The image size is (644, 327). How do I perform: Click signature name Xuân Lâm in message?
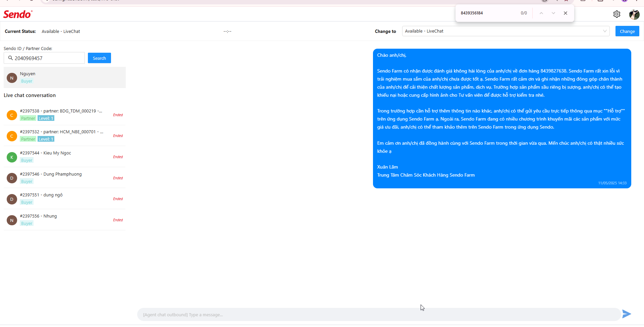point(387,167)
